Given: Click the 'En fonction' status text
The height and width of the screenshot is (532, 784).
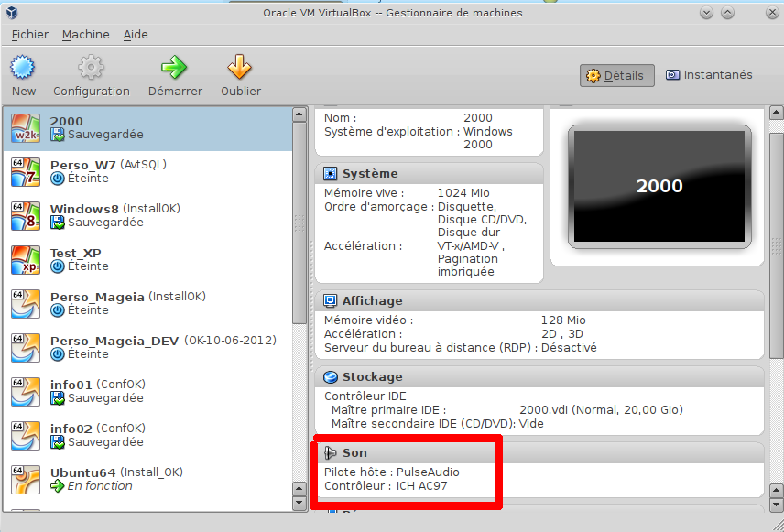Looking at the screenshot, I should (100, 486).
